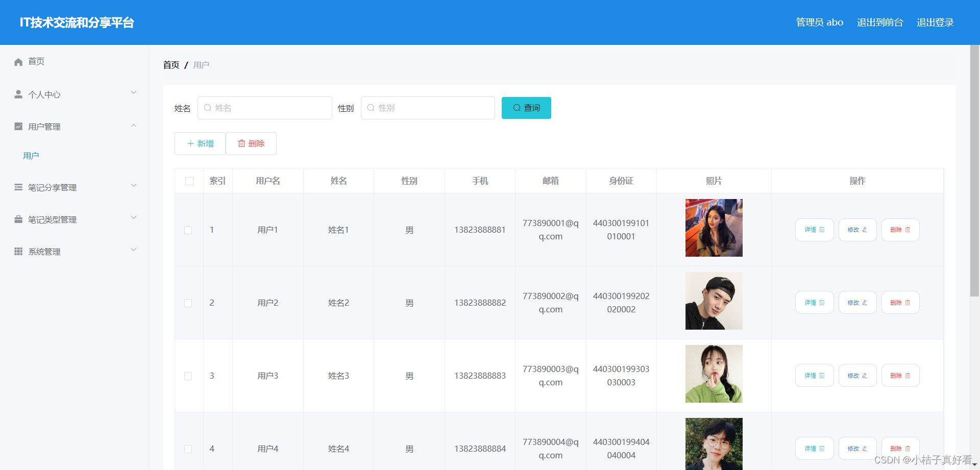
Task: Click the 首页 breadcrumb link
Action: pos(171,65)
